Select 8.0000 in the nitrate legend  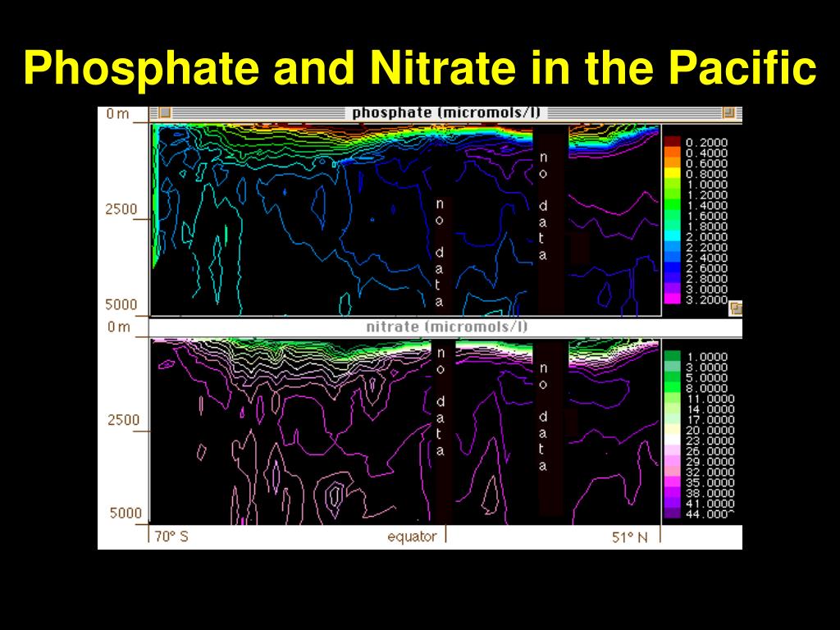coord(707,388)
